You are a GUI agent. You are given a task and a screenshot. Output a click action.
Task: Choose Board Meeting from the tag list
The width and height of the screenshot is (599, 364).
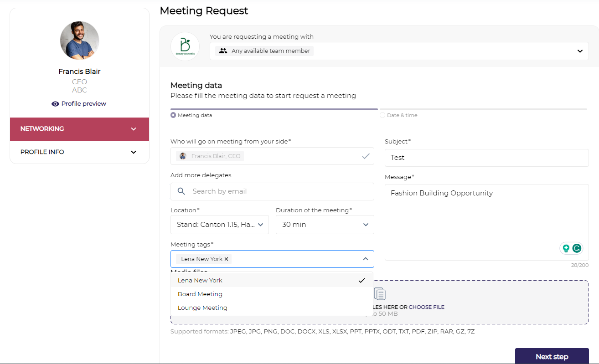tap(200, 294)
